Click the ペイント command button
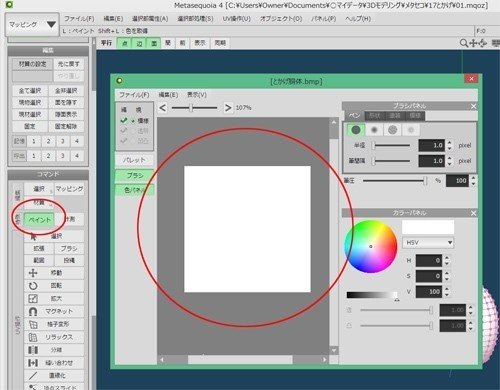Viewport: 500px width, 390px height. click(x=39, y=220)
